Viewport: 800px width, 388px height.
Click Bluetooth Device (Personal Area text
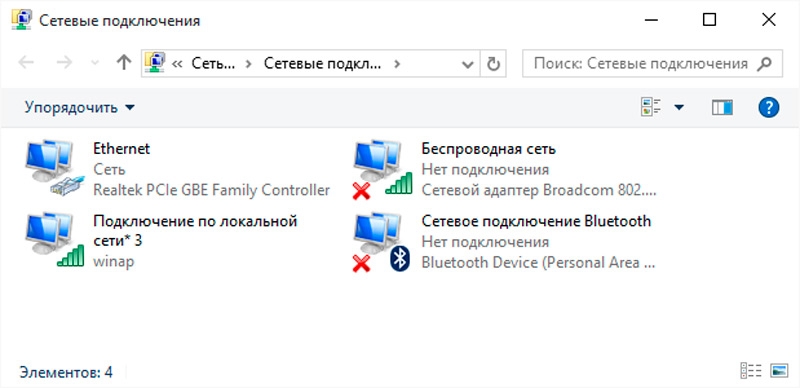(x=538, y=262)
